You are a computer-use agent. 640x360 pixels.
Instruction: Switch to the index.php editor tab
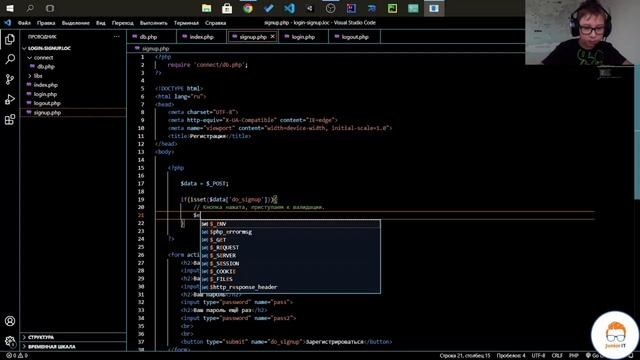coord(202,37)
